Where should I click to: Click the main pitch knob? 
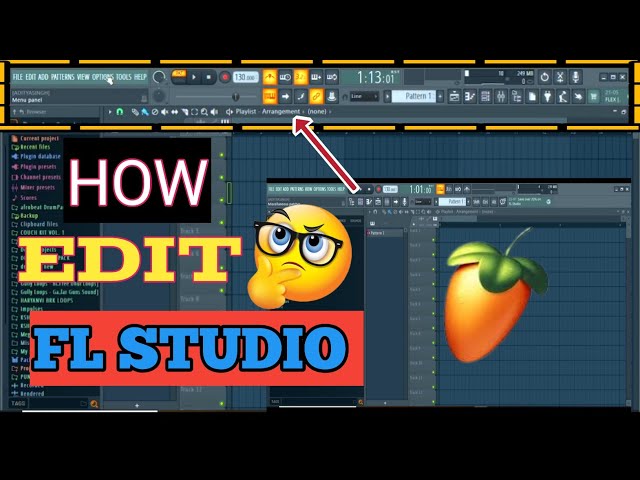(159, 96)
